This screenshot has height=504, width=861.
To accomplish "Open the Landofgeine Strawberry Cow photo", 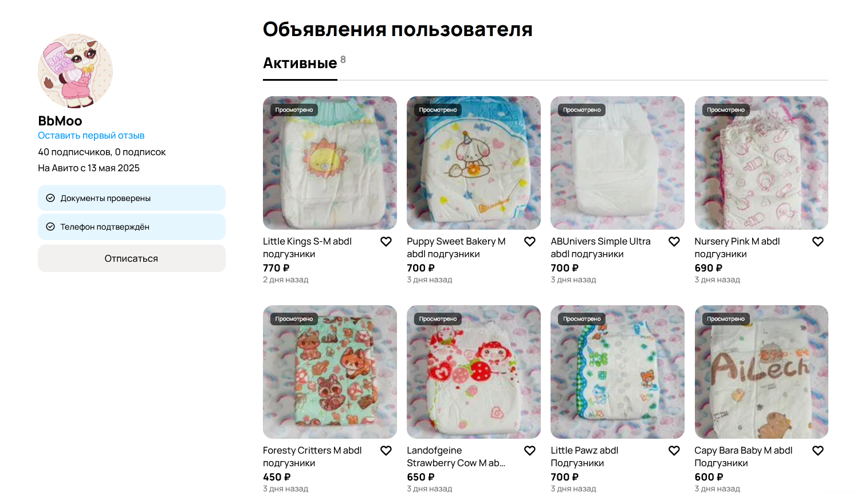I will pos(474,372).
